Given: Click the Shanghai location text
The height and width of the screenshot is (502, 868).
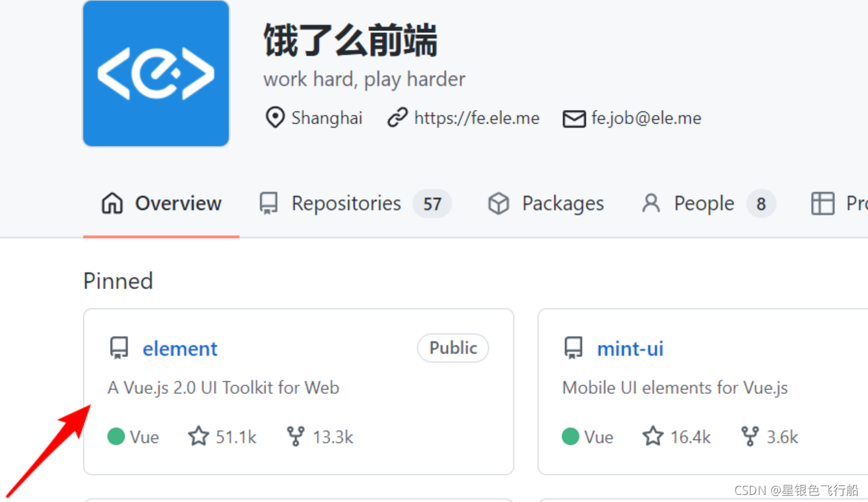Looking at the screenshot, I should (327, 118).
